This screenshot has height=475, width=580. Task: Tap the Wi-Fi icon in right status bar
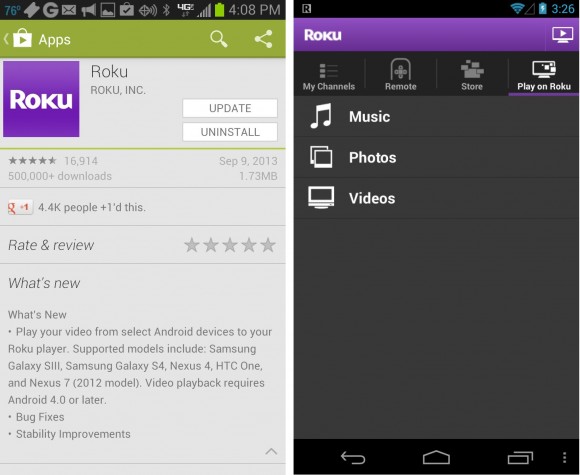tap(517, 8)
